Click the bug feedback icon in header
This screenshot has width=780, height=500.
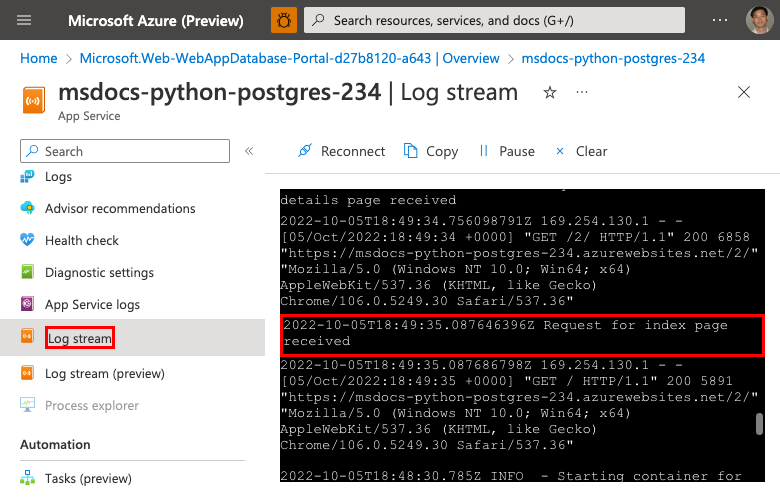[x=283, y=20]
